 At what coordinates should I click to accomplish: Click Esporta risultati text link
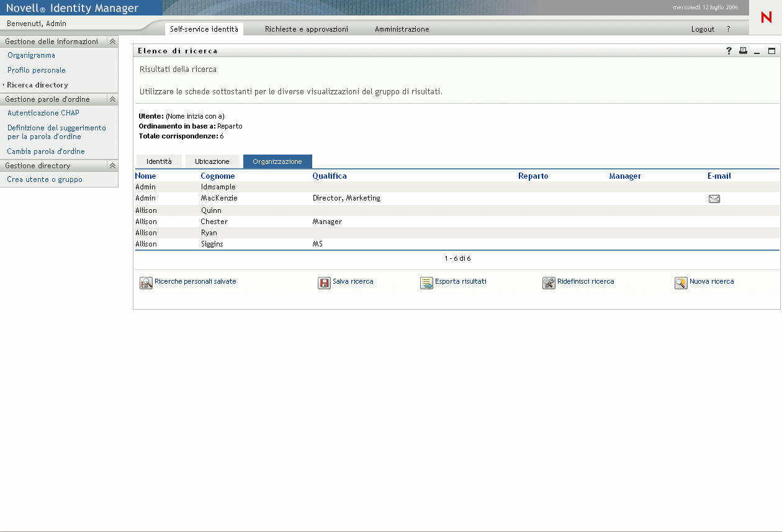461,281
